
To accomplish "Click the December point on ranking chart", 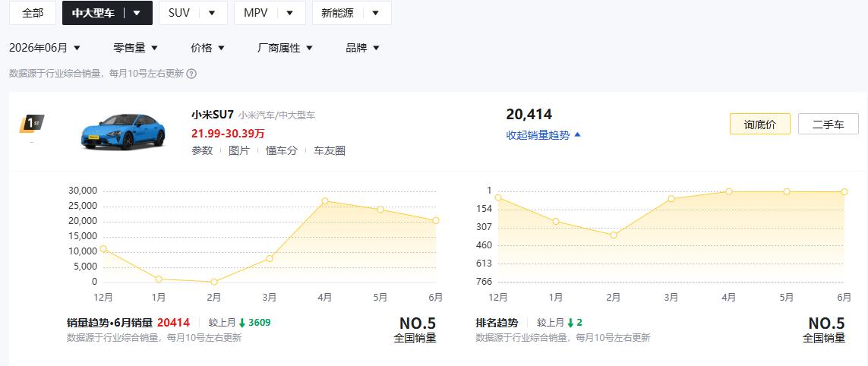I will point(498,197).
